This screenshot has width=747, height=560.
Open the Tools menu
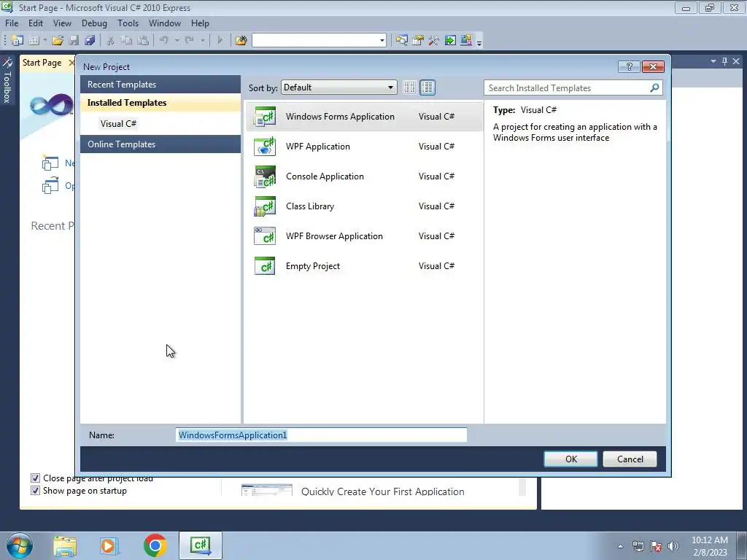pos(128,23)
